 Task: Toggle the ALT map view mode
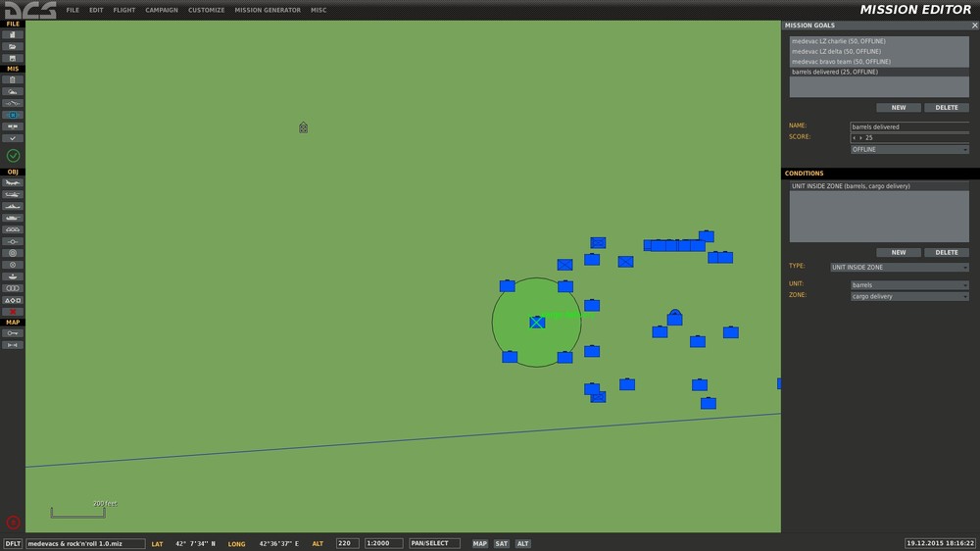pyautogui.click(x=522, y=543)
